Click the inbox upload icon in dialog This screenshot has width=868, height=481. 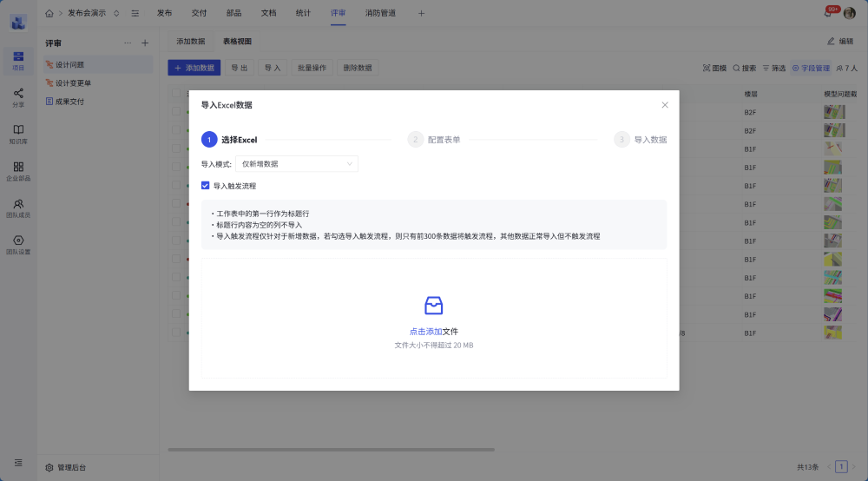pyautogui.click(x=434, y=305)
